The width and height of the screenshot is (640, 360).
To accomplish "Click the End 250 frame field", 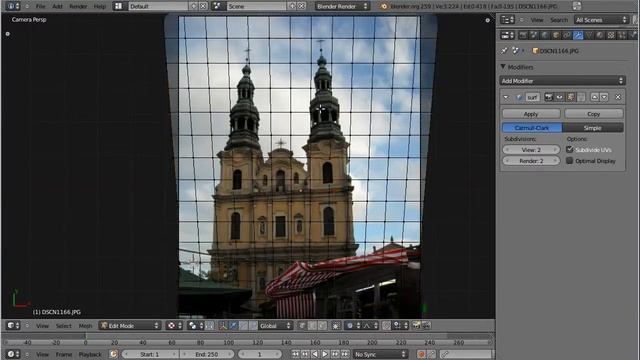I will pyautogui.click(x=207, y=354).
